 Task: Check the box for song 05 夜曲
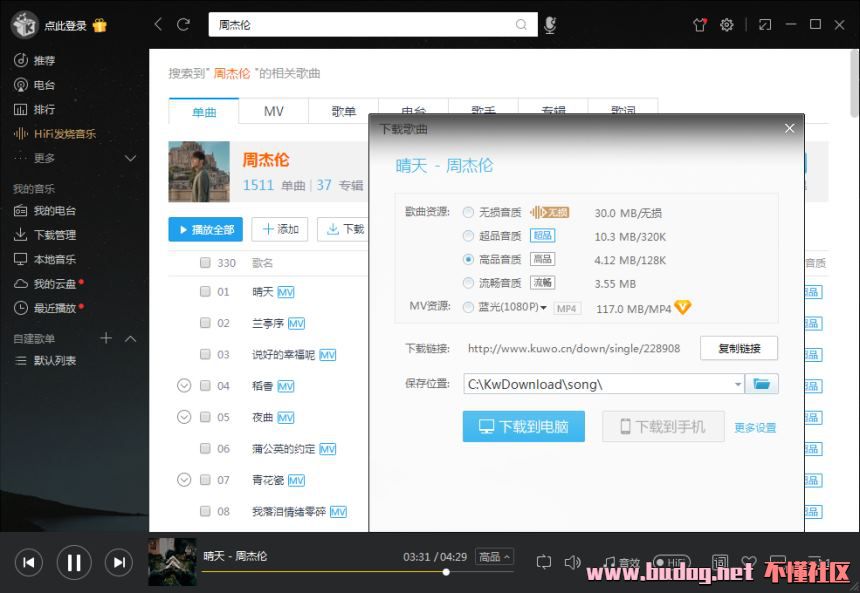(205, 417)
